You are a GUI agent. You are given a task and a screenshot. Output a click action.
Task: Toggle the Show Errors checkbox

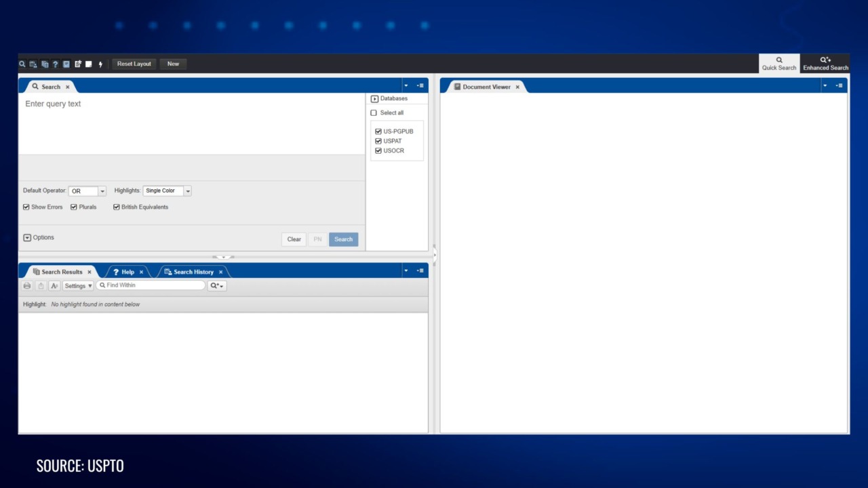(x=26, y=207)
